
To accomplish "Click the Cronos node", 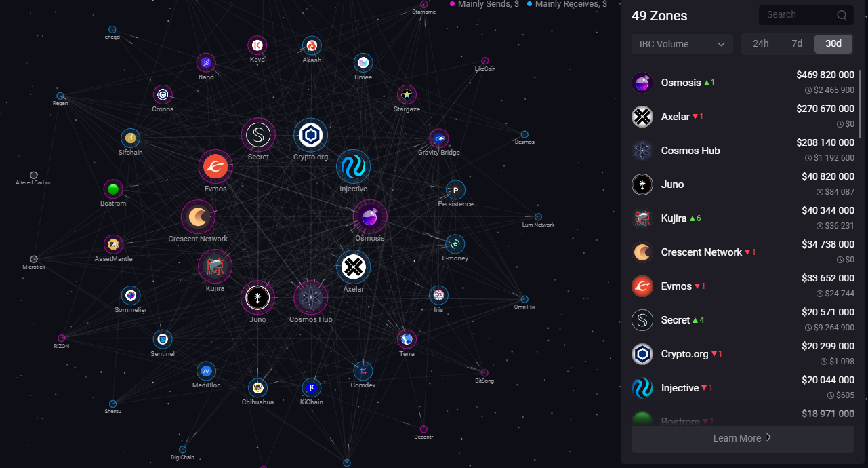I will 163,95.
